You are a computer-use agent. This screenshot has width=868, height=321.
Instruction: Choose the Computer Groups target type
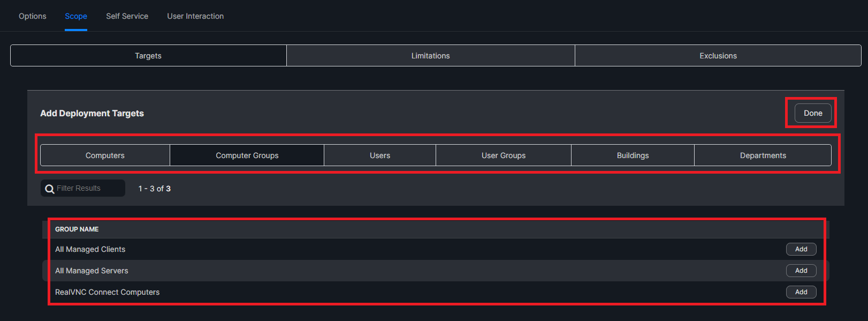(x=247, y=155)
